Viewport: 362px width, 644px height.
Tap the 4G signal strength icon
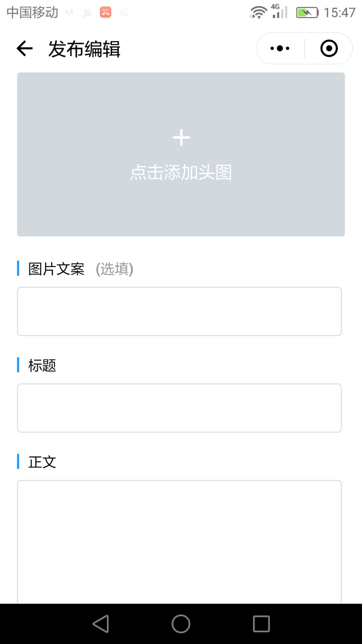(280, 11)
